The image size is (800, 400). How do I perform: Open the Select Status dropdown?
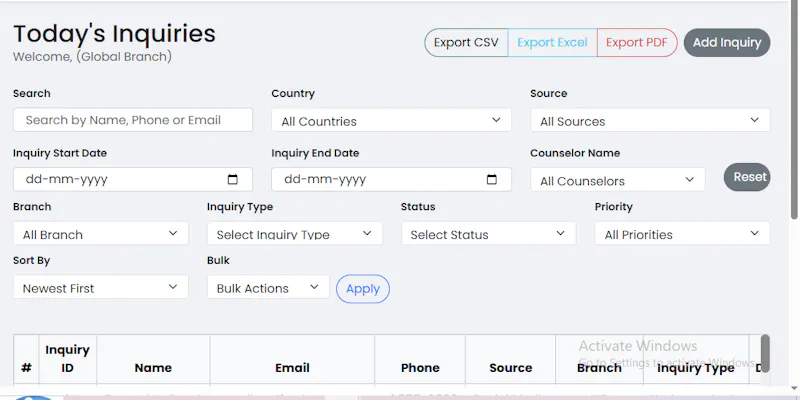[488, 233]
